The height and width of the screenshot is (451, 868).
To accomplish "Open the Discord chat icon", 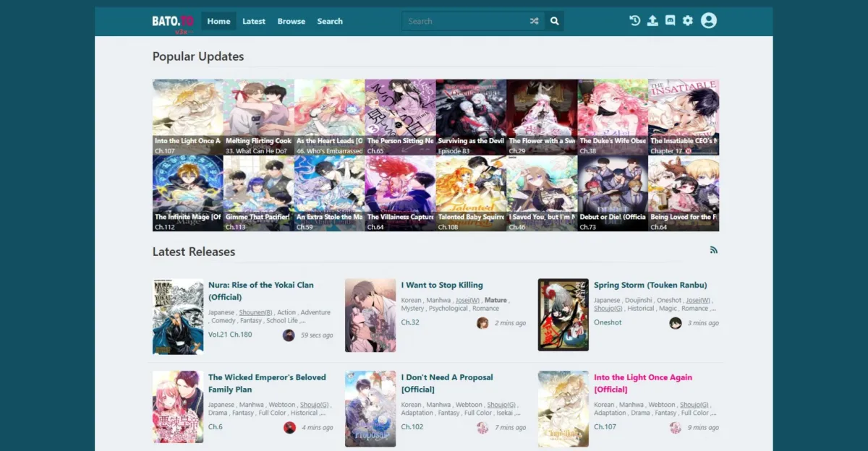I will coord(671,21).
